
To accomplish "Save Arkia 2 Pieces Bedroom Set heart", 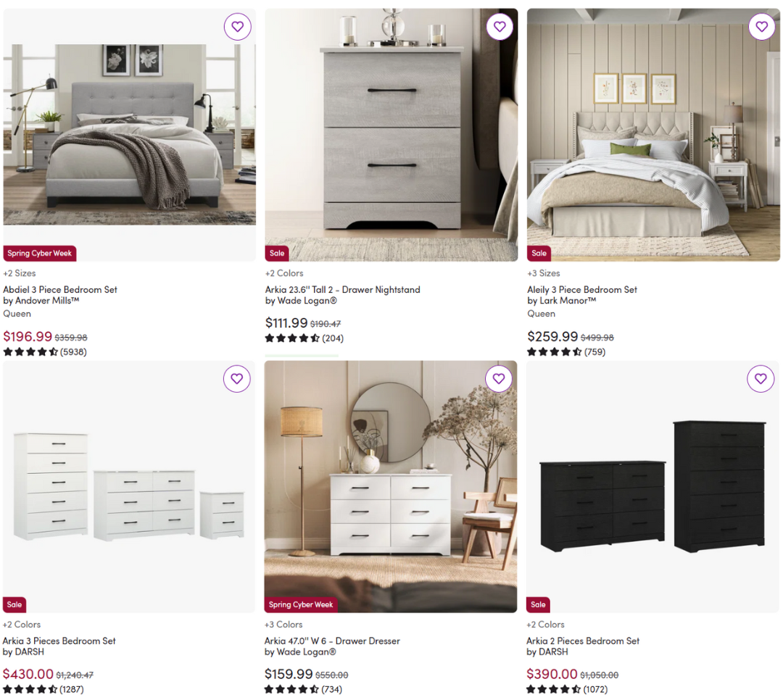I will pyautogui.click(x=761, y=378).
